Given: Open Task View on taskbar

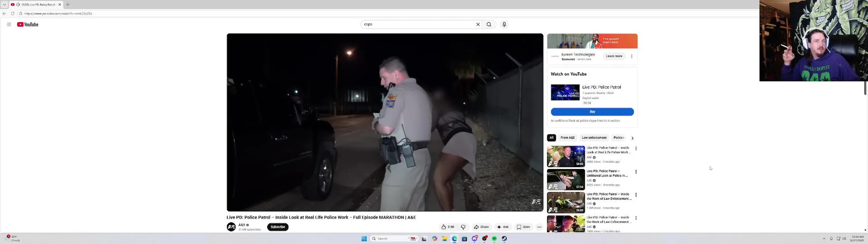Looking at the screenshot, I should click(424, 239).
